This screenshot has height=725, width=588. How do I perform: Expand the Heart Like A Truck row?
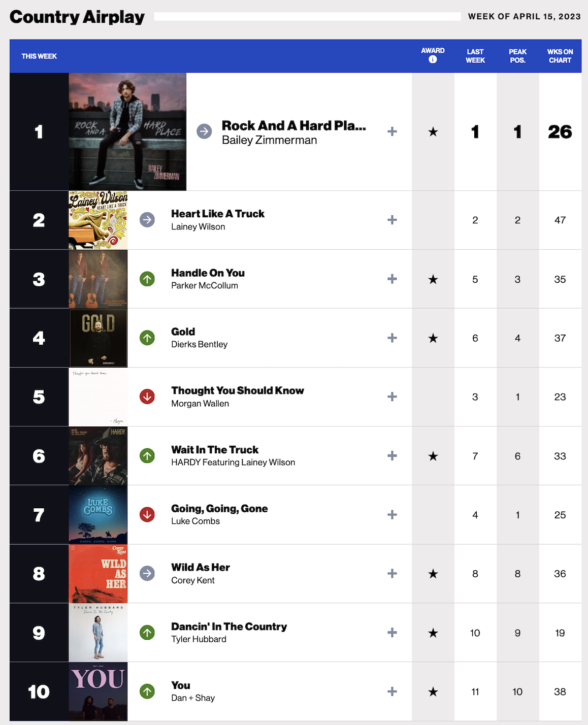click(392, 220)
